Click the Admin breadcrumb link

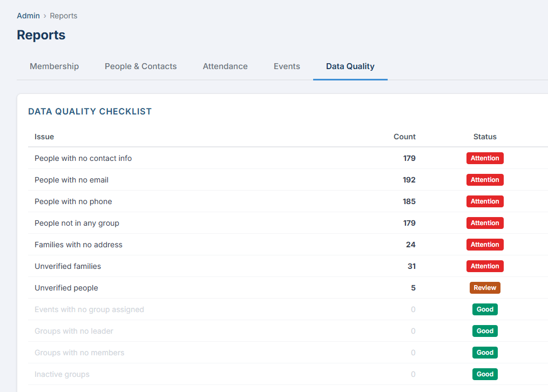pos(28,16)
